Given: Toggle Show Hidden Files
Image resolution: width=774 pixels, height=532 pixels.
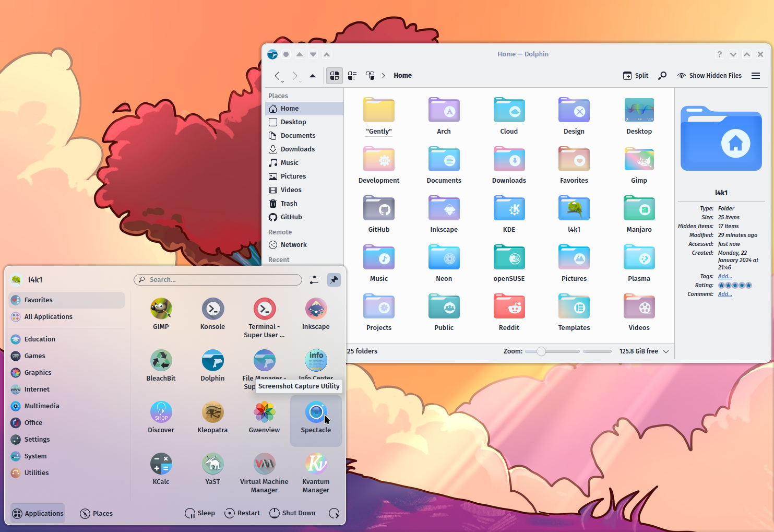Looking at the screenshot, I should [x=709, y=76].
